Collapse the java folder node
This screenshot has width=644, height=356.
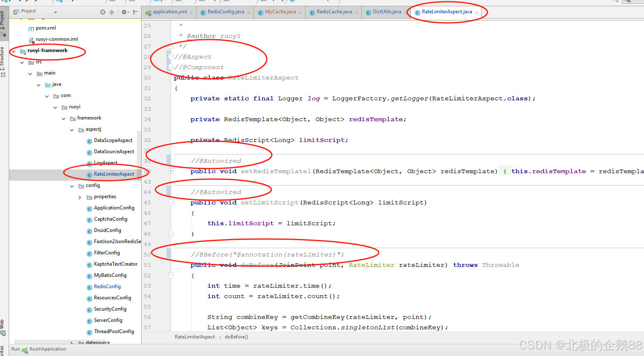tap(39, 85)
